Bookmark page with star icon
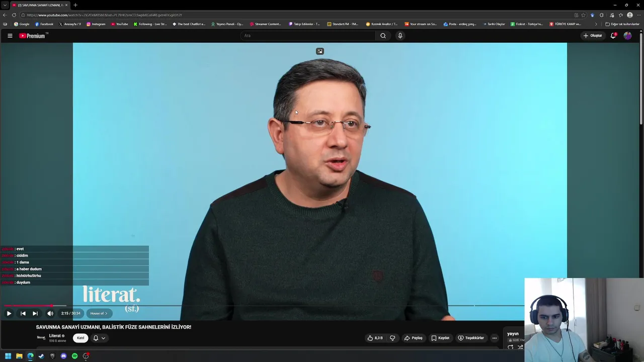Image resolution: width=644 pixels, height=362 pixels. pyautogui.click(x=584, y=15)
